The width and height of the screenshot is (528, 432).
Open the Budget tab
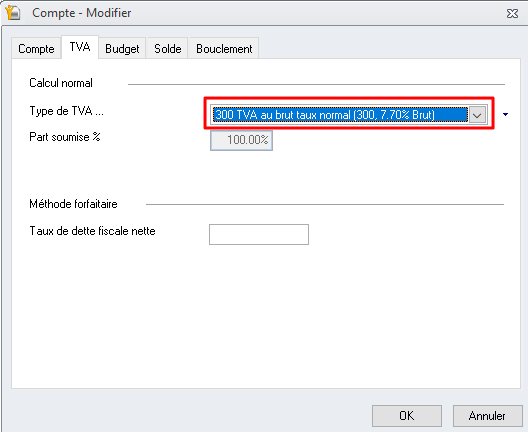click(x=122, y=49)
